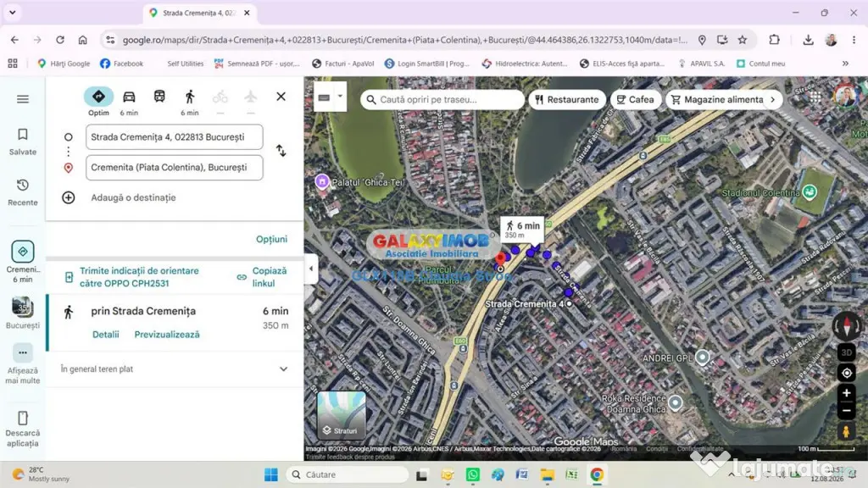Click the search along route field
868x488 pixels.
442,100
